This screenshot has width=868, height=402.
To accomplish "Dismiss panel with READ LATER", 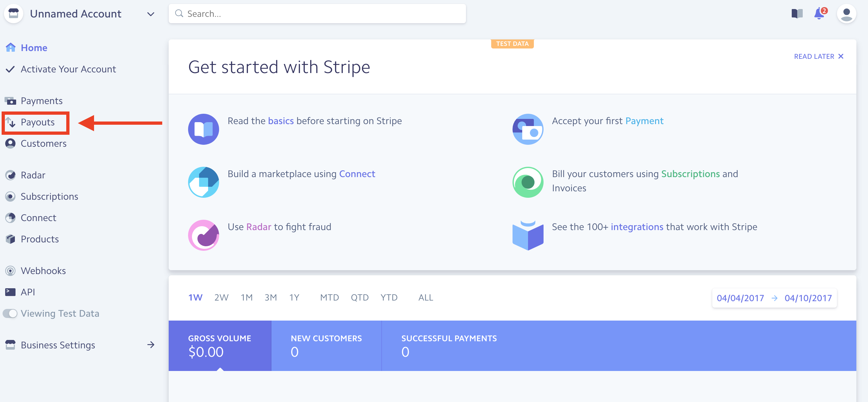I will point(819,56).
